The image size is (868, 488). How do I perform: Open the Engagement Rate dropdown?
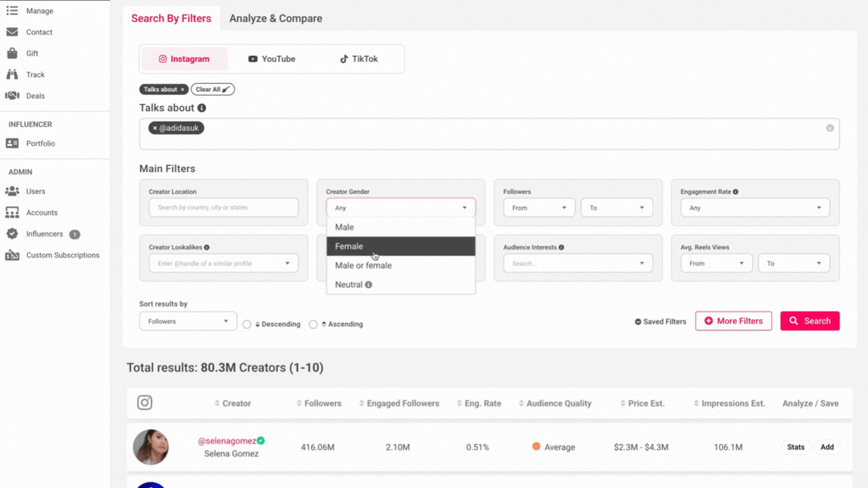[754, 207]
